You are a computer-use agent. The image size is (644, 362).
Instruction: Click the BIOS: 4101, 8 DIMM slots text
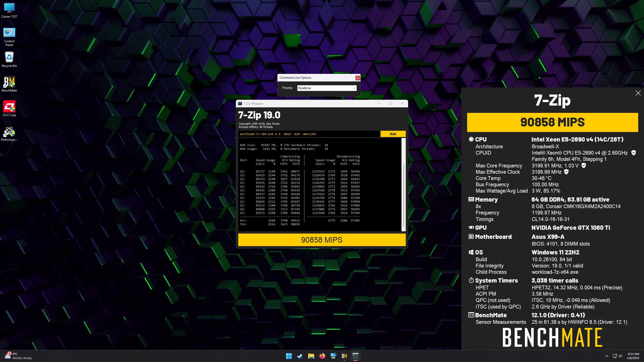(560, 244)
